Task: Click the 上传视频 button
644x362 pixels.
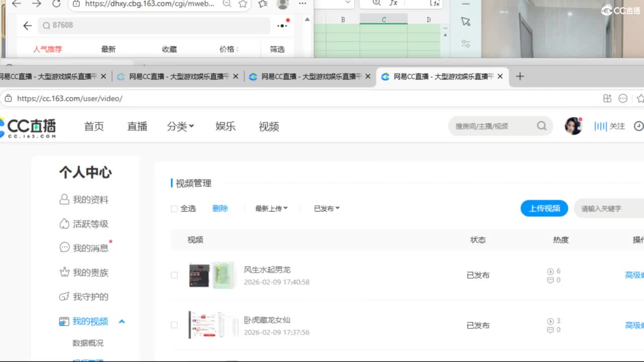Action: pyautogui.click(x=544, y=208)
